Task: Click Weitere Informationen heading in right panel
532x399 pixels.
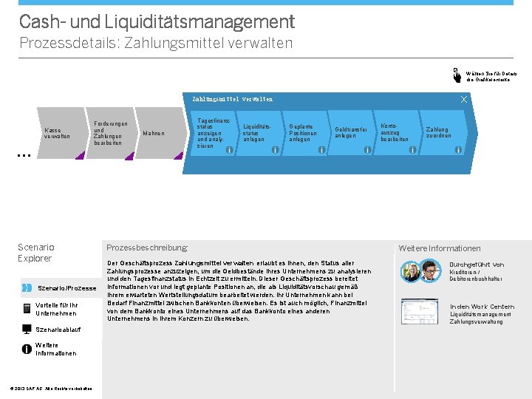Action: 440,248
